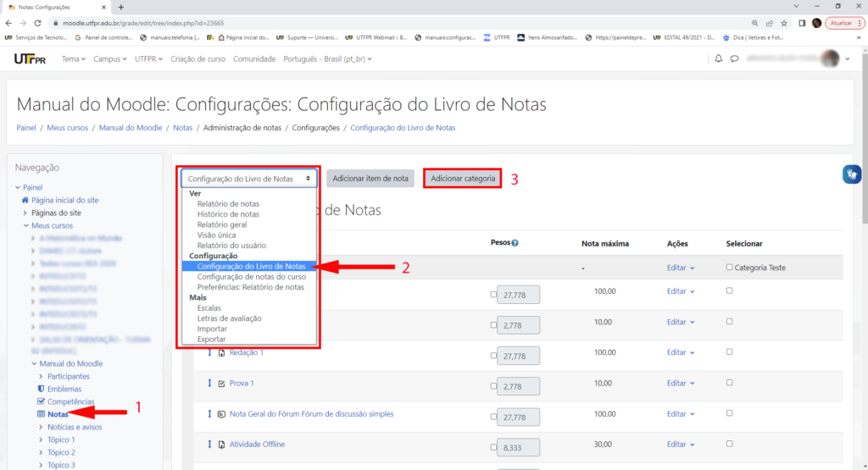Screen dimensions: 868x470
Task: Open the Manual do Moodle breadcrumb link
Action: coord(131,128)
